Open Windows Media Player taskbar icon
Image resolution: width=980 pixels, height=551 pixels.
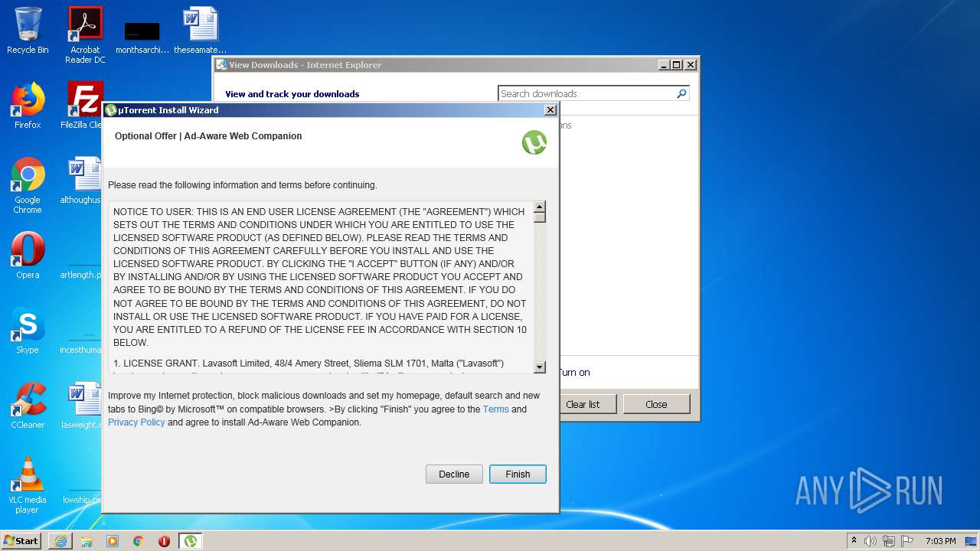[113, 541]
